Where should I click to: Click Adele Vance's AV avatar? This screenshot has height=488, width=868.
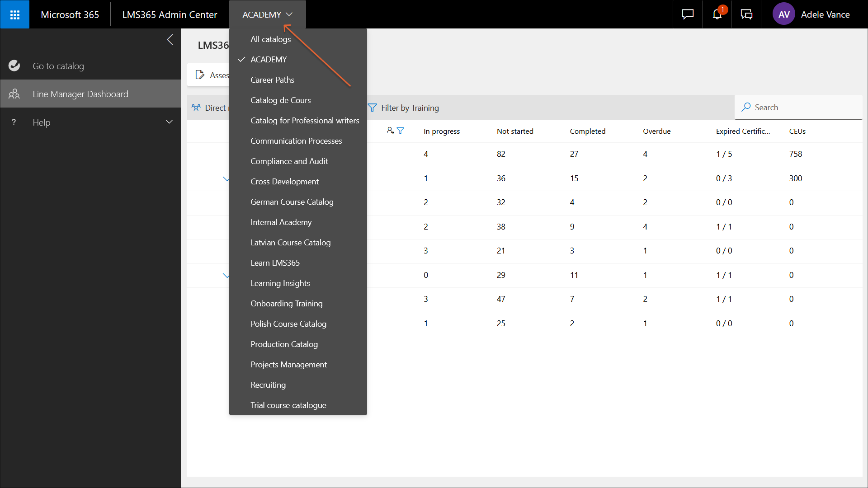coord(783,14)
